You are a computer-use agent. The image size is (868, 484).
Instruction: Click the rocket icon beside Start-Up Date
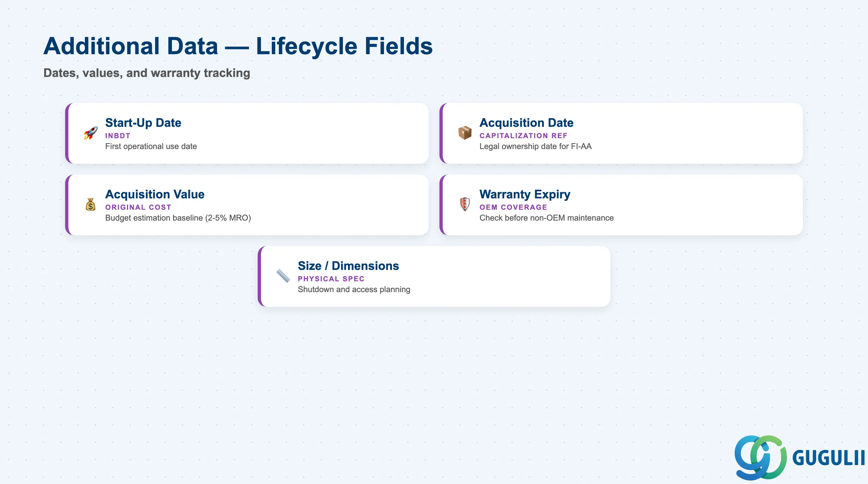(x=91, y=133)
